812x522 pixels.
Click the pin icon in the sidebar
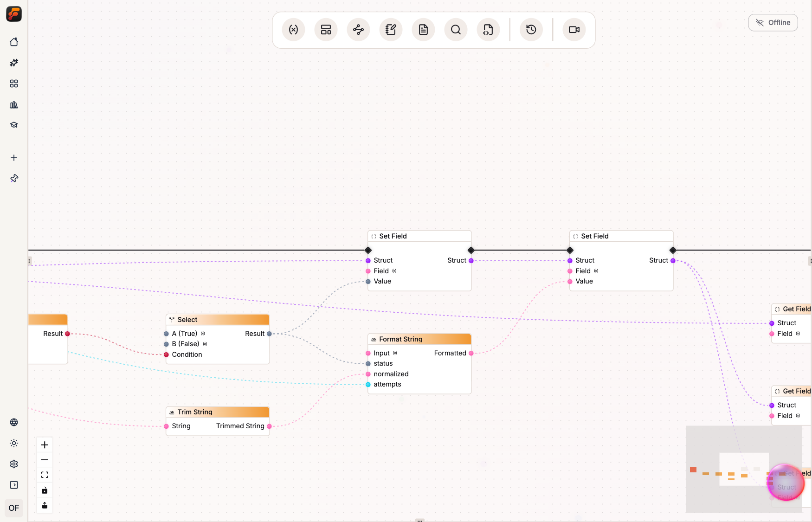[14, 178]
